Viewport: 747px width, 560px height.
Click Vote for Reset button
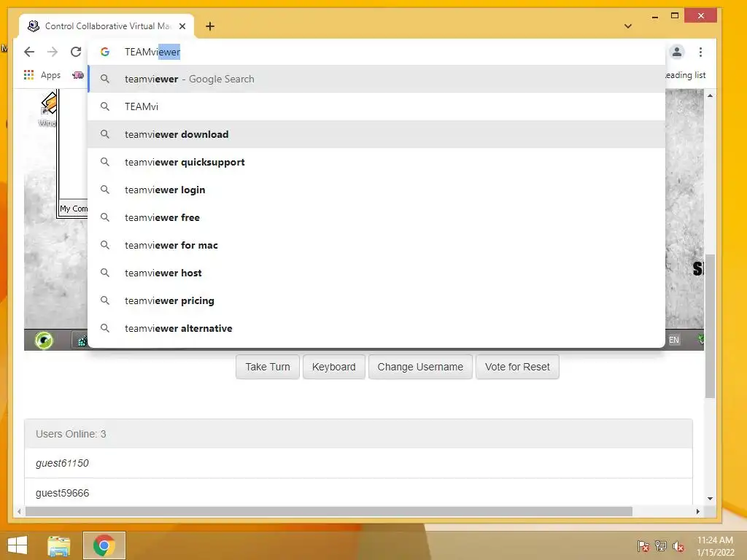click(x=517, y=367)
